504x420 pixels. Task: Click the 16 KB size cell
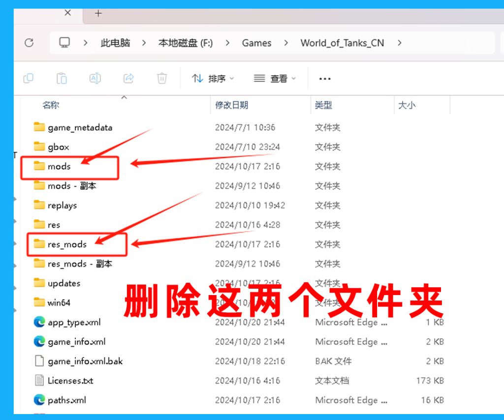pos(432,400)
